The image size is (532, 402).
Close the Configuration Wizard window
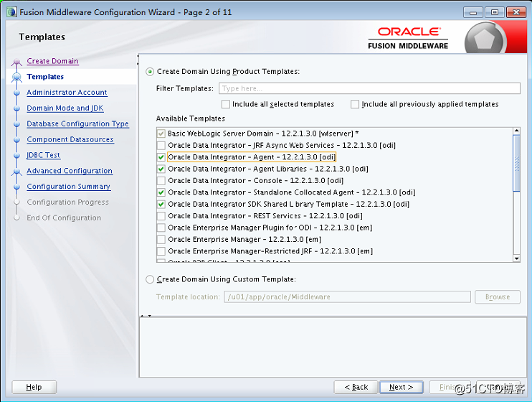click(x=516, y=13)
